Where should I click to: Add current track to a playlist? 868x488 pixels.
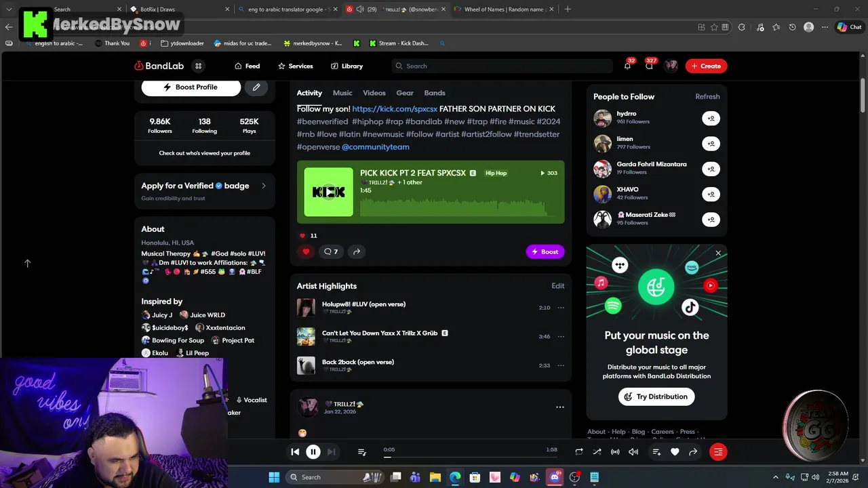click(x=656, y=452)
